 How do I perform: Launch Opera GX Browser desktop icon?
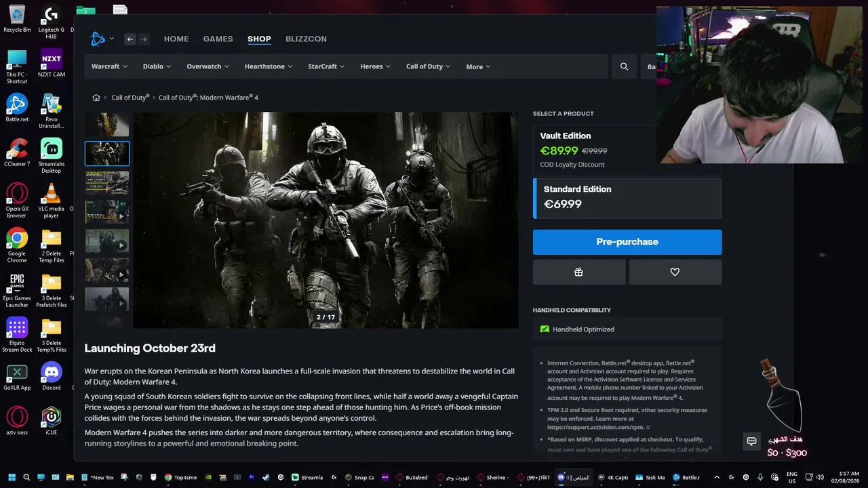click(17, 201)
